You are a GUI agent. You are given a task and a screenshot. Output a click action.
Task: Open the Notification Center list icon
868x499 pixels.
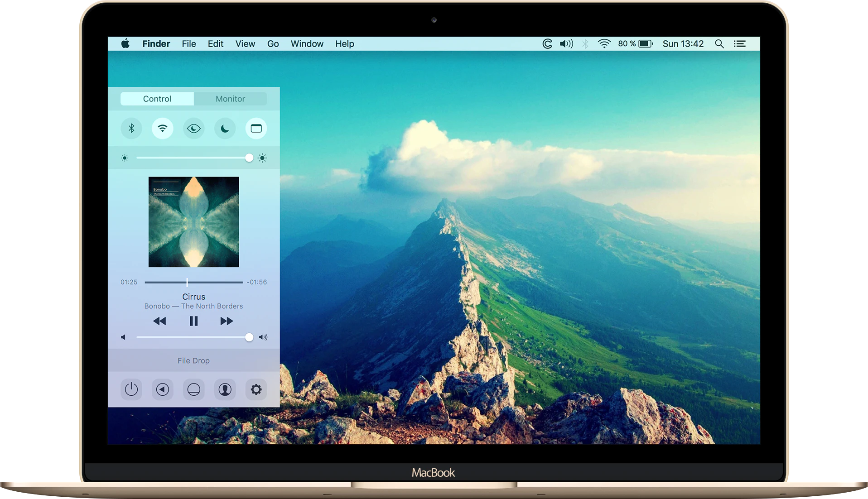[x=740, y=44]
